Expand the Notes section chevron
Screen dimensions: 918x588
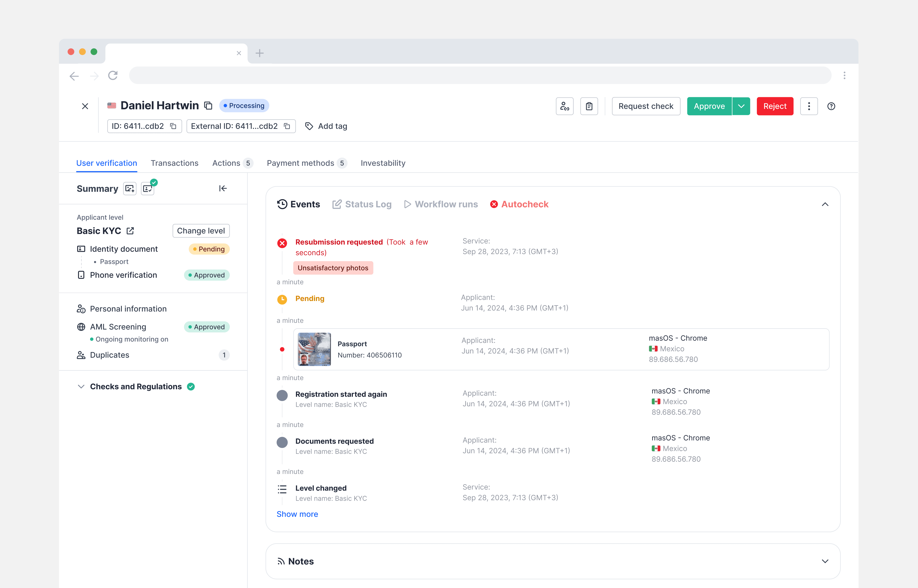coord(825,561)
